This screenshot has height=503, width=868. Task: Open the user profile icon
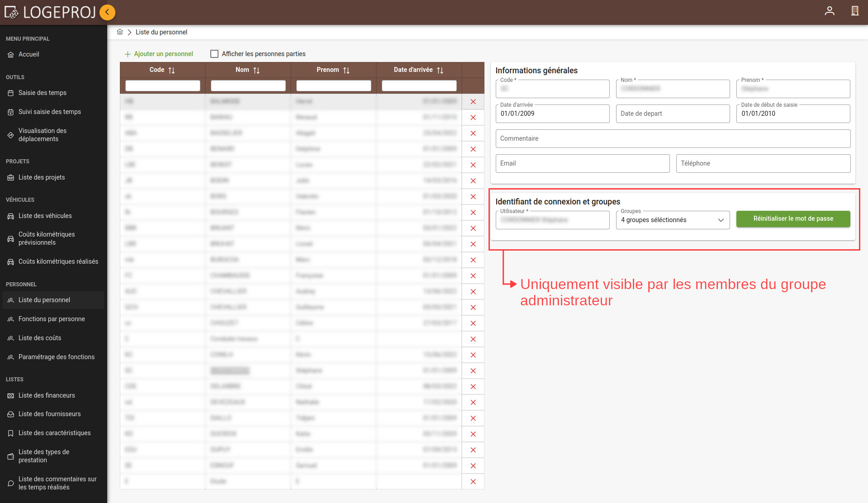[x=829, y=11]
